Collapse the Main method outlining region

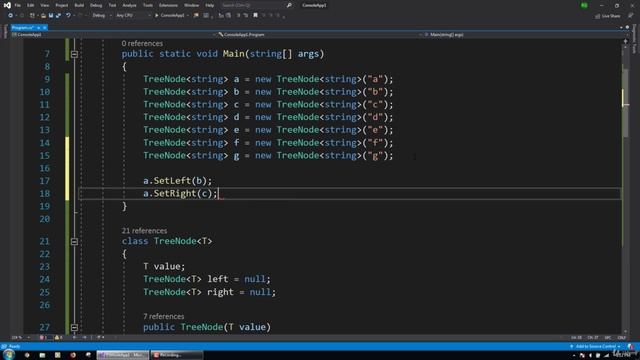coord(74,54)
